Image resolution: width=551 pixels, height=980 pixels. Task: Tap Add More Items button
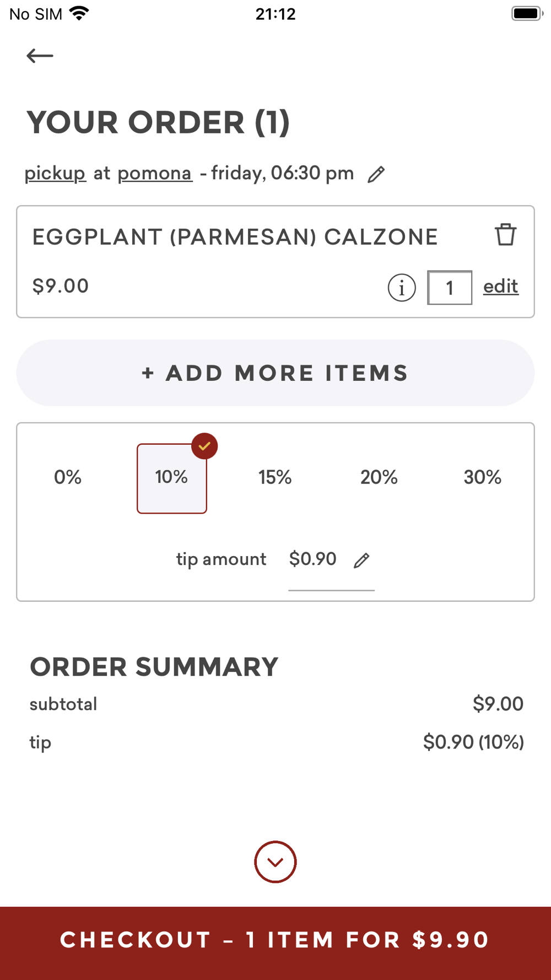pyautogui.click(x=275, y=373)
